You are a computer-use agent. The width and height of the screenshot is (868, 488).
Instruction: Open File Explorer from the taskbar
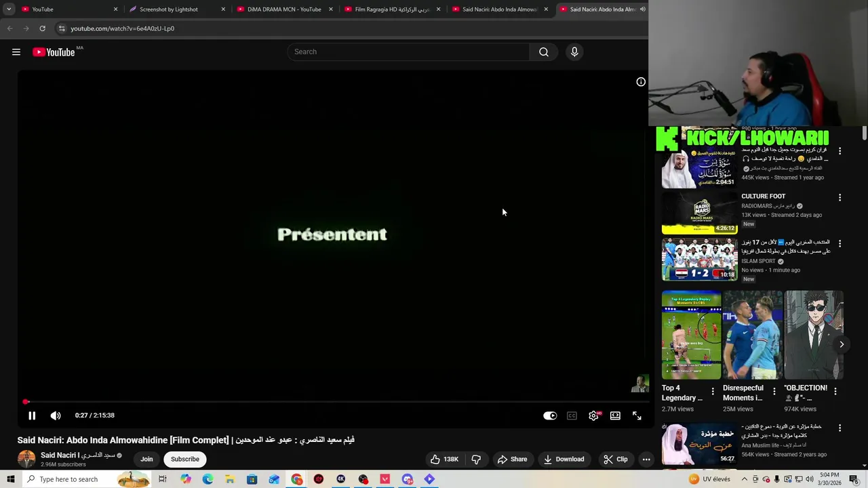pyautogui.click(x=230, y=479)
